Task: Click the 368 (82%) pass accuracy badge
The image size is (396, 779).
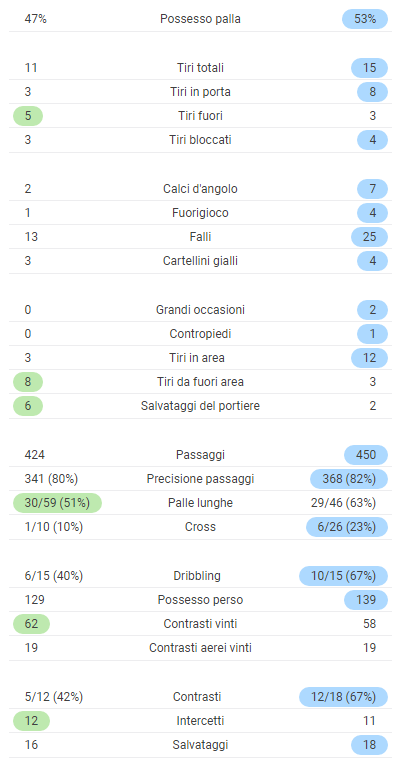Action: tap(349, 479)
